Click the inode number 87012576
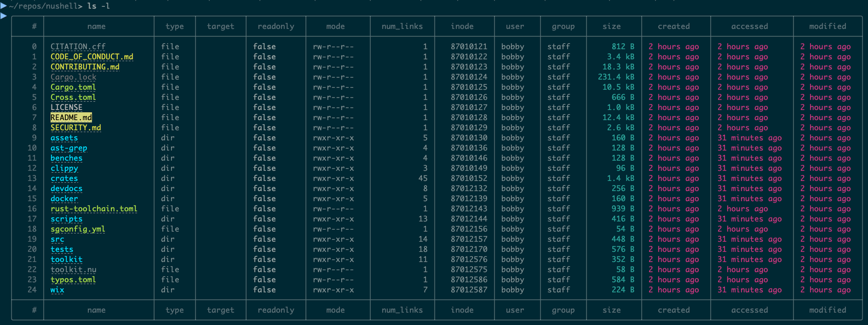 (x=469, y=259)
